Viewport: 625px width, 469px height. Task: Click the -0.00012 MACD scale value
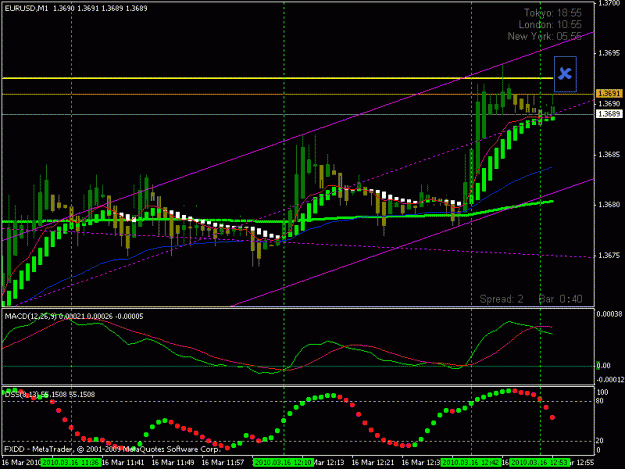(610, 380)
